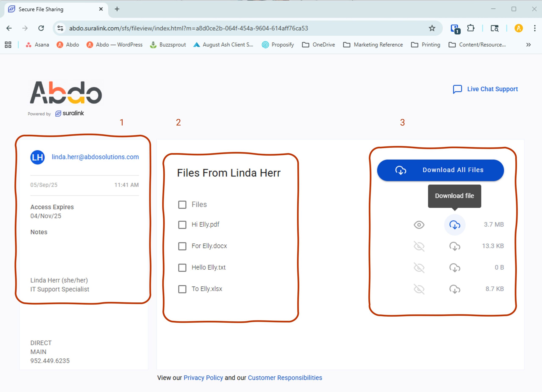Open site information icon in address bar
This screenshot has height=392, width=542.
pos(61,28)
